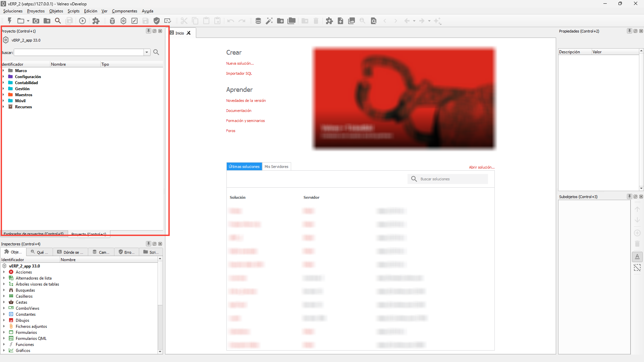Open the Buscar combo box dropdown arrow
The image size is (644, 362).
click(147, 52)
